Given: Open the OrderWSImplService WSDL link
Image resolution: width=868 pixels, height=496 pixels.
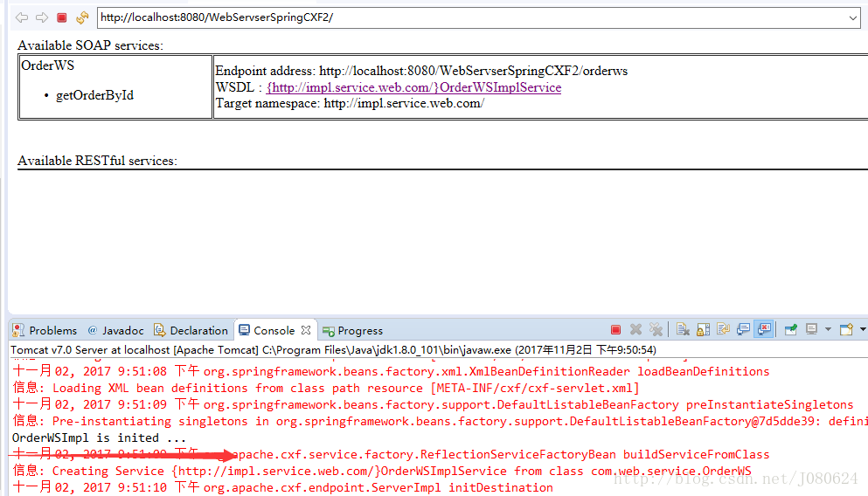Looking at the screenshot, I should [x=413, y=87].
